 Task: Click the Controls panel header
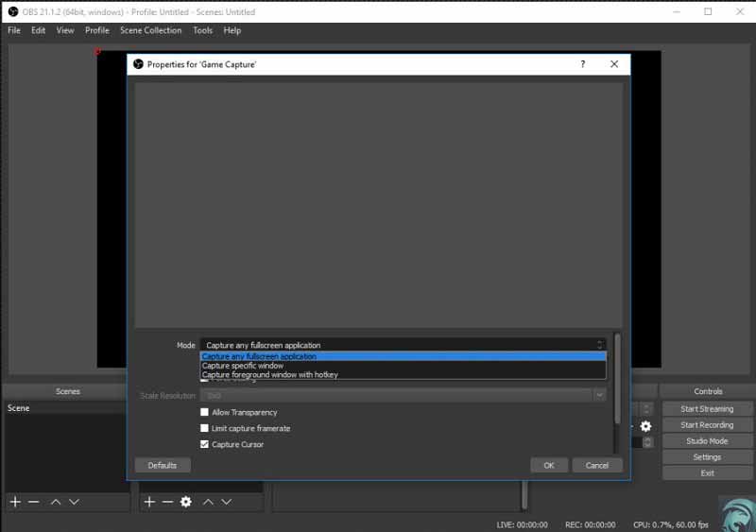(x=708, y=391)
